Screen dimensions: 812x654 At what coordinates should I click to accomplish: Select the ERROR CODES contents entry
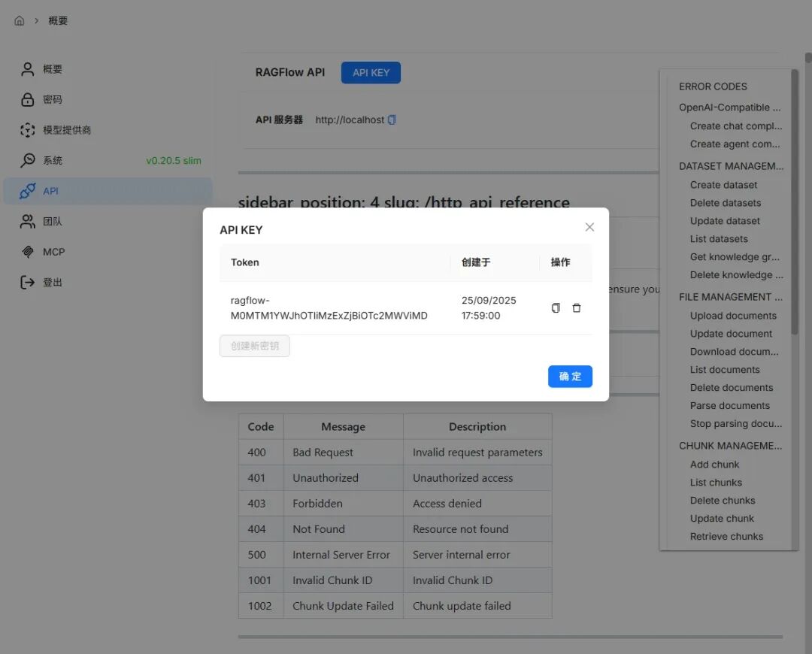pyautogui.click(x=713, y=86)
